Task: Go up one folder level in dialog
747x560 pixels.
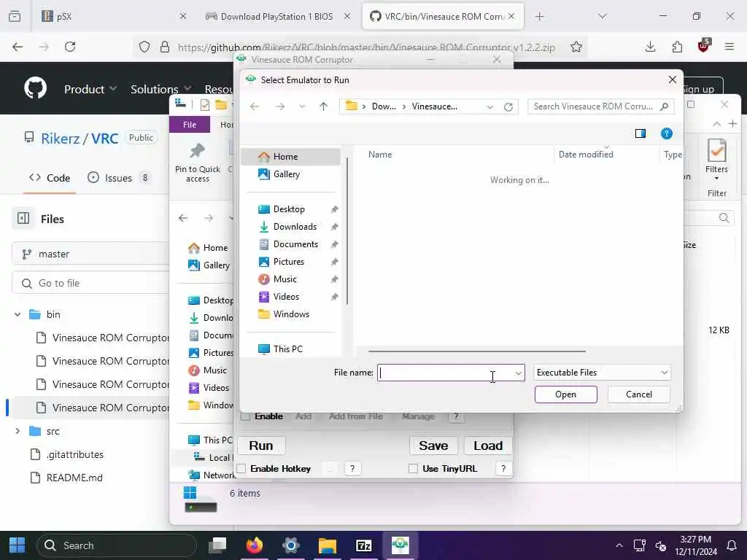Action: pyautogui.click(x=323, y=106)
